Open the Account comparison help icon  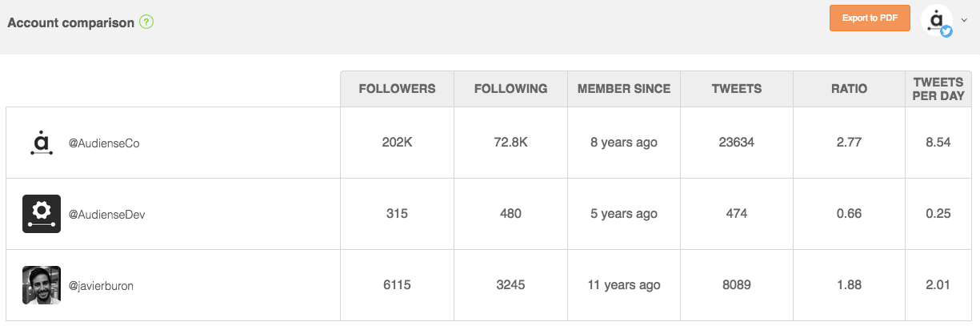click(x=146, y=22)
